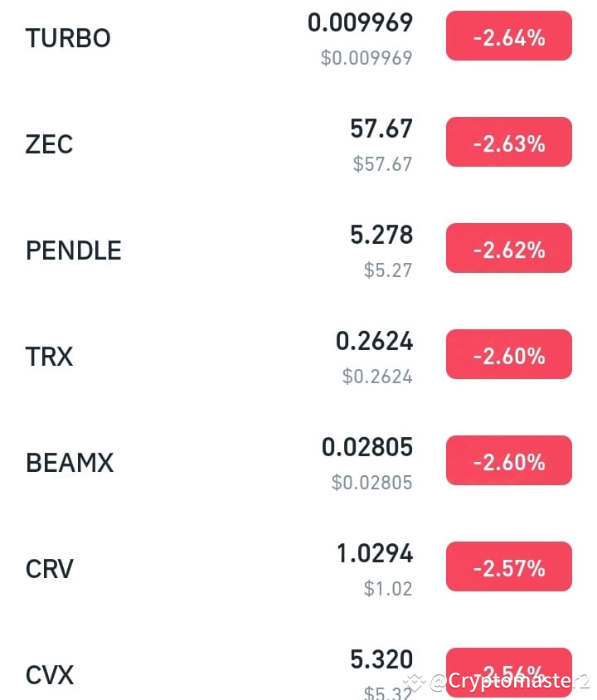Tap the PENDLE -2.62% change badge
The height and width of the screenshot is (700, 597).
[x=508, y=248]
